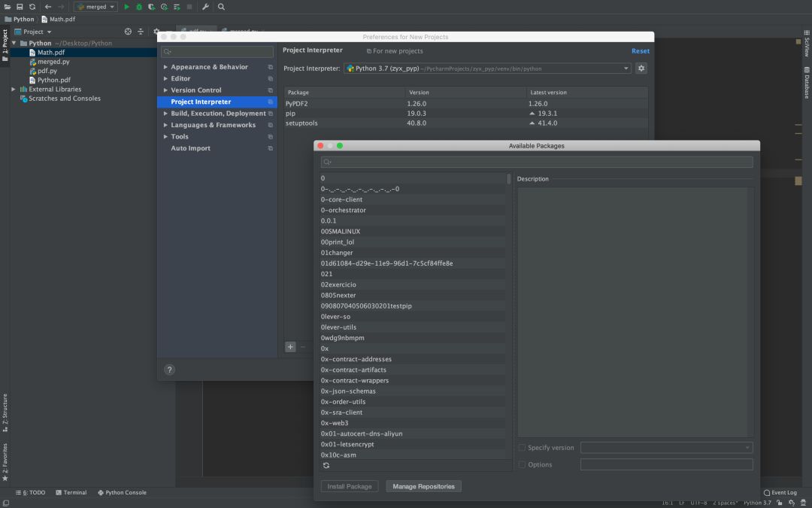812x508 pixels.
Task: Open the version selection dropdown
Action: click(x=666, y=447)
